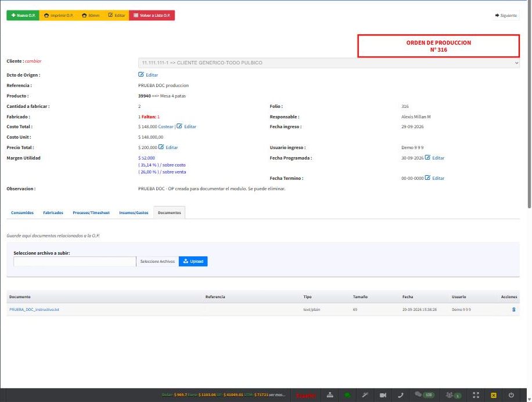
Task: Click the Documento column header
Action: 20,296
